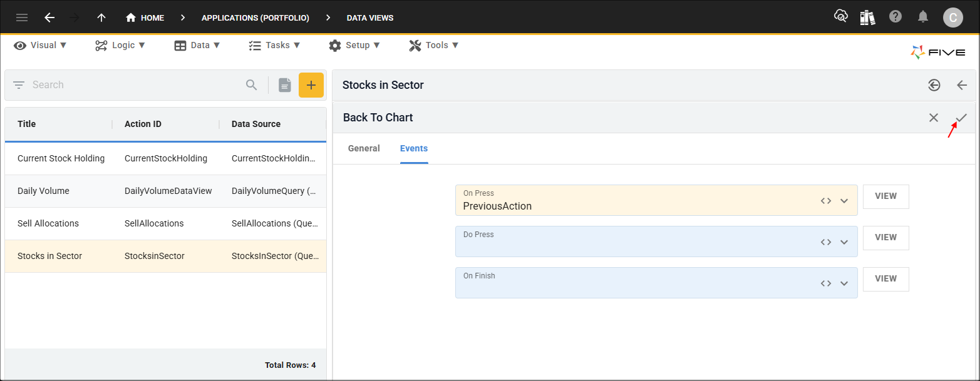Expand the On Finish dropdown arrow

tap(844, 283)
